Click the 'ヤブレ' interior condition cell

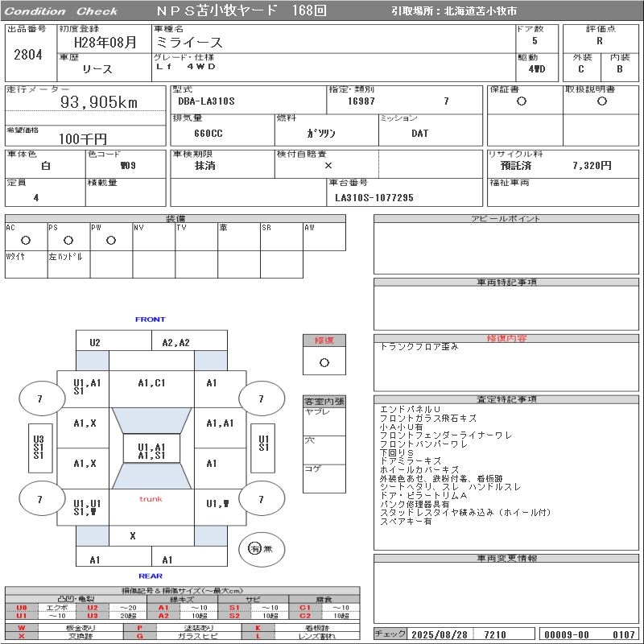[x=324, y=421]
